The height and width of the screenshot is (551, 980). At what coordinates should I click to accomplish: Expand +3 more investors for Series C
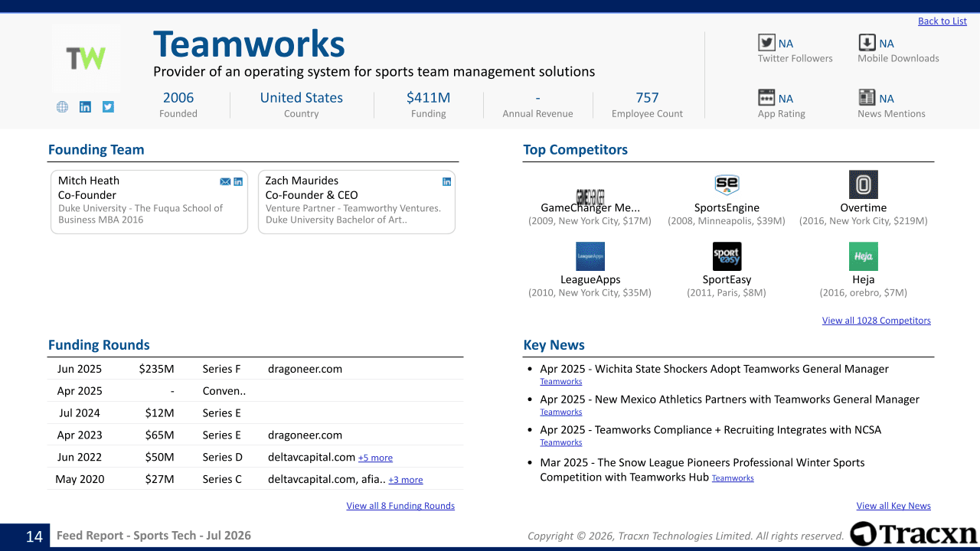point(406,480)
